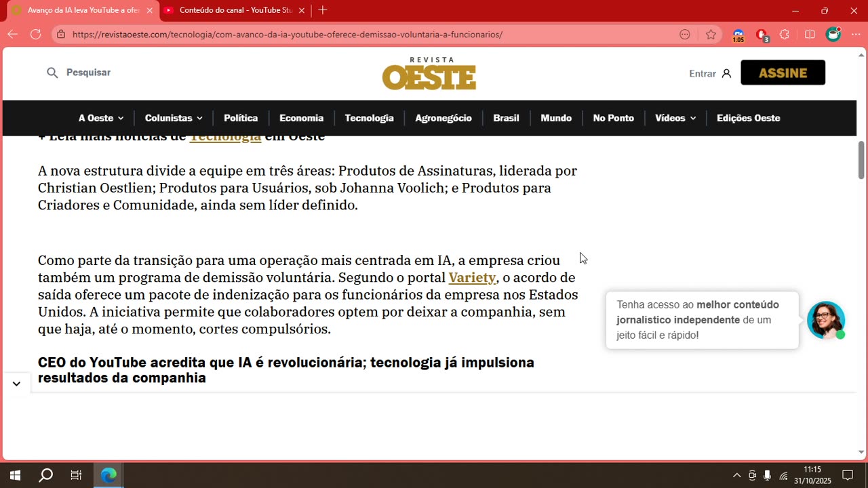Screen dimensions: 868x488
Task: Open the recorder extension showing 1:05
Action: pyautogui.click(x=738, y=35)
